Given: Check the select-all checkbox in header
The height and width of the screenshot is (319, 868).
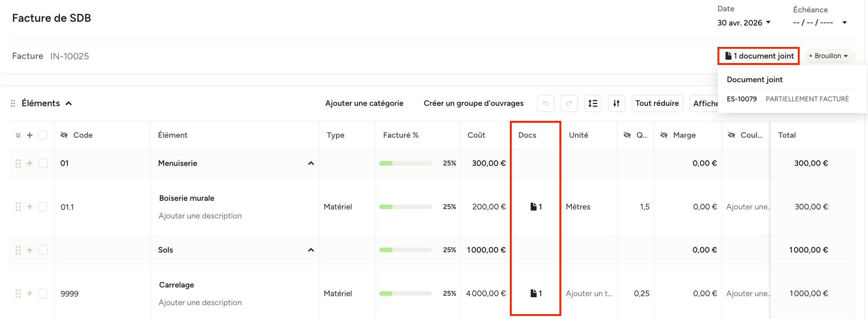Looking at the screenshot, I should coord(43,135).
